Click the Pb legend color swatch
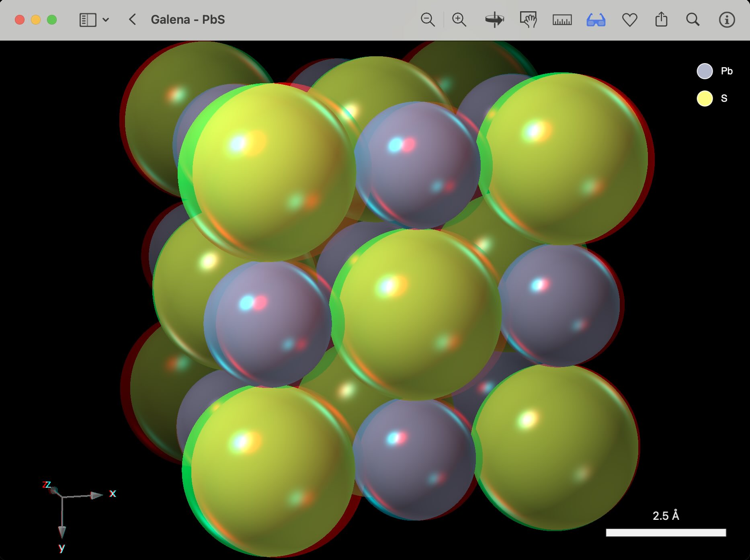The width and height of the screenshot is (750, 560). click(x=705, y=71)
